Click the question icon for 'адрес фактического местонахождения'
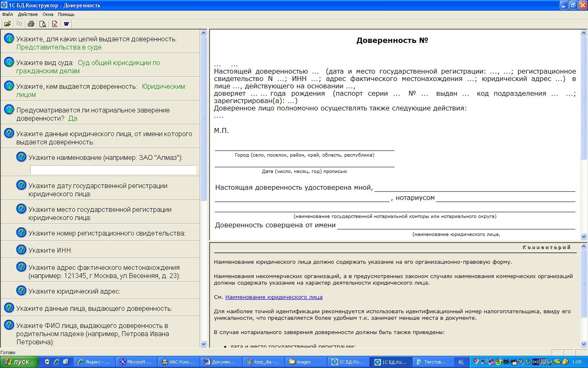Image resolution: width=588 pixels, height=368 pixels. [21, 267]
